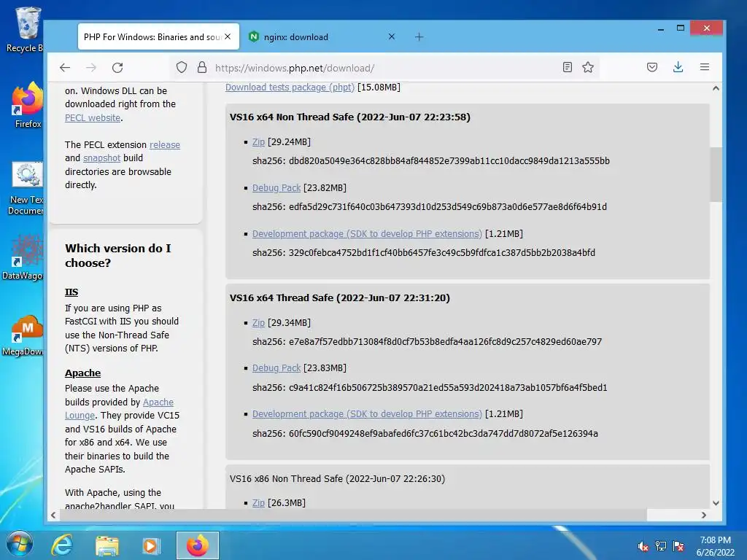747x560 pixels.
Task: Click the muted volume tray icon
Action: (x=643, y=546)
